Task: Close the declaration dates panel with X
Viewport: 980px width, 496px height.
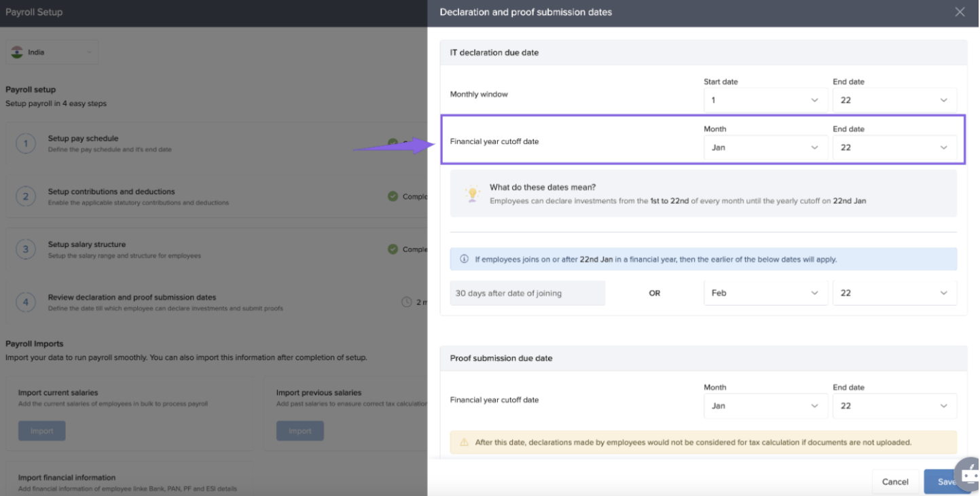Action: (x=960, y=12)
